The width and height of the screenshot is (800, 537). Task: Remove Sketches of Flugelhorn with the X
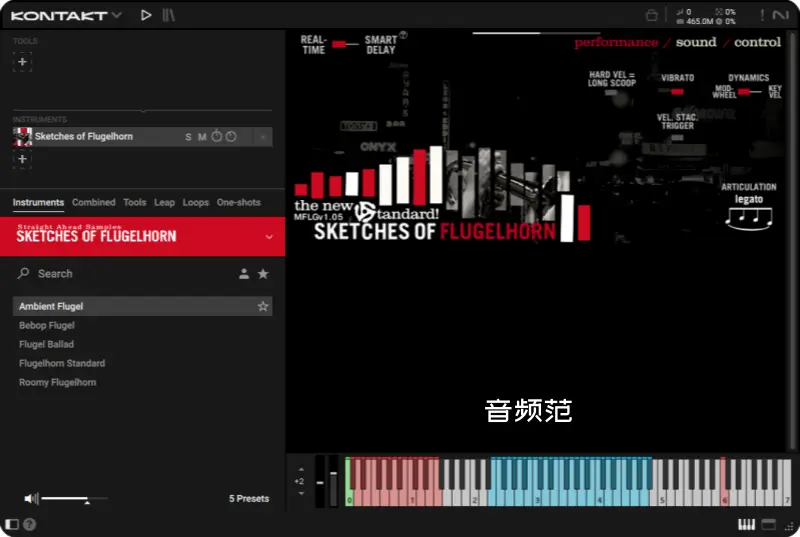point(263,137)
